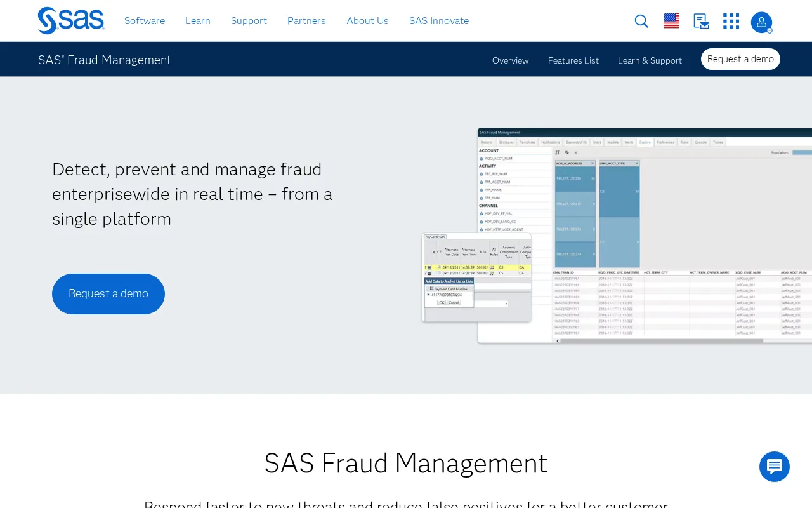Open the About Us menu

coord(367,21)
